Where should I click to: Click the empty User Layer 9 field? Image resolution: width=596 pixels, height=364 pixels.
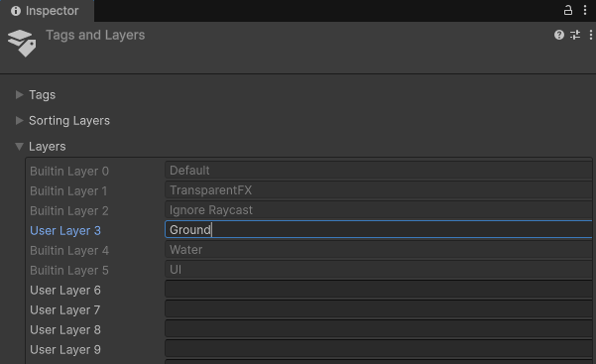pyautogui.click(x=379, y=348)
